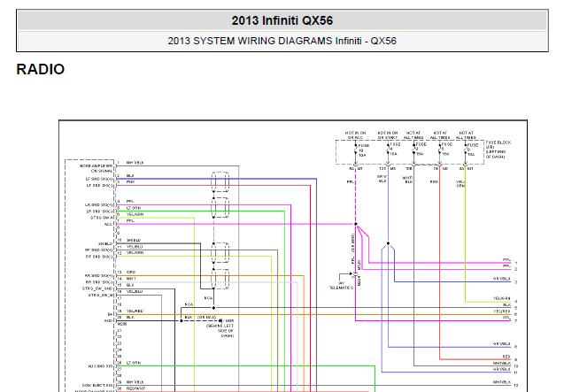Click the "DISK EJECT SIG" pin label
Image resolution: width=564 pixels, height=392 pixels.
click(x=97, y=386)
